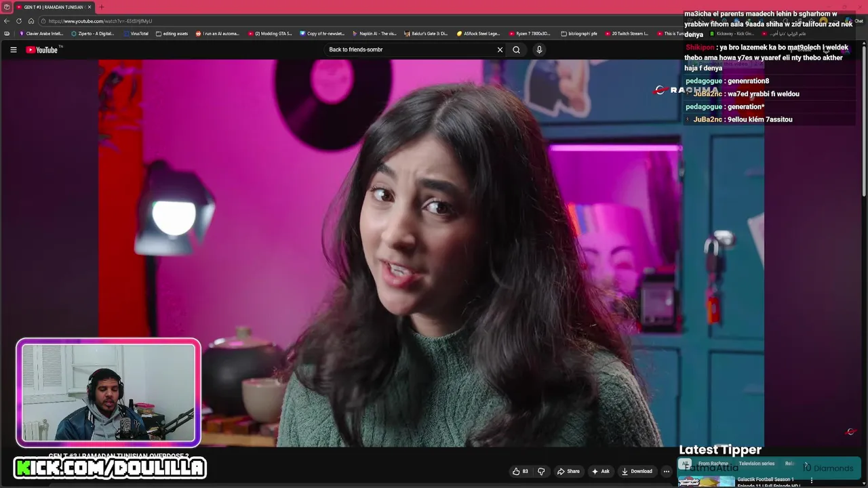The image size is (868, 488).
Task: Reload the page
Action: point(19,21)
